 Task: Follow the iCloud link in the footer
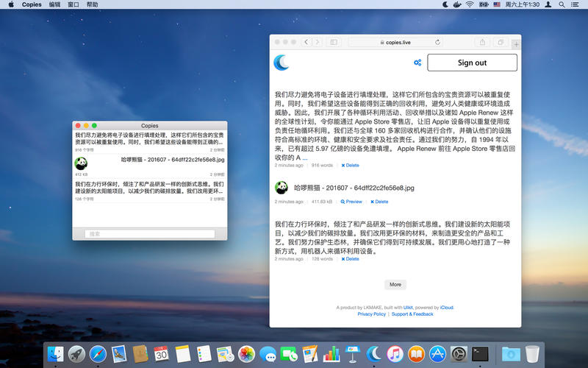pyautogui.click(x=447, y=307)
